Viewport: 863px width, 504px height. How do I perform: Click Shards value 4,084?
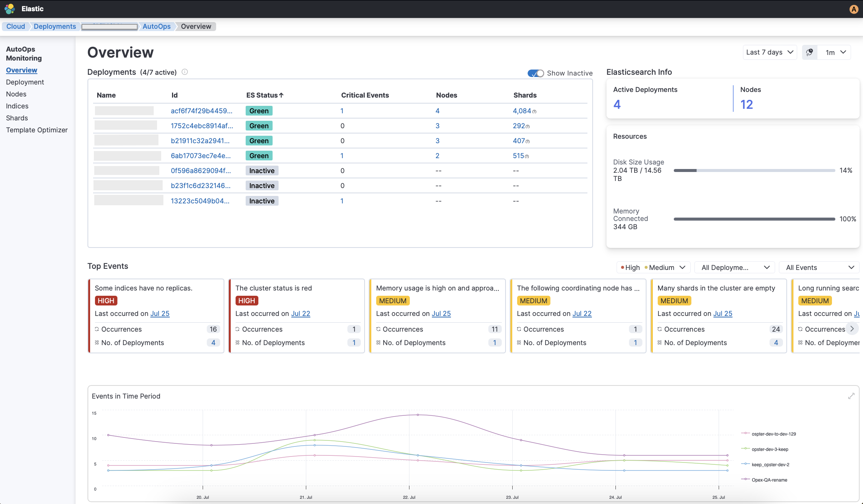tap(522, 111)
